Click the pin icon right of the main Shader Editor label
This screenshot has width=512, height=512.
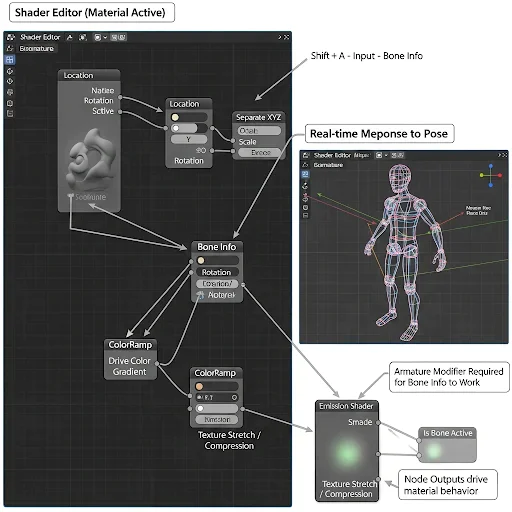click(x=69, y=37)
